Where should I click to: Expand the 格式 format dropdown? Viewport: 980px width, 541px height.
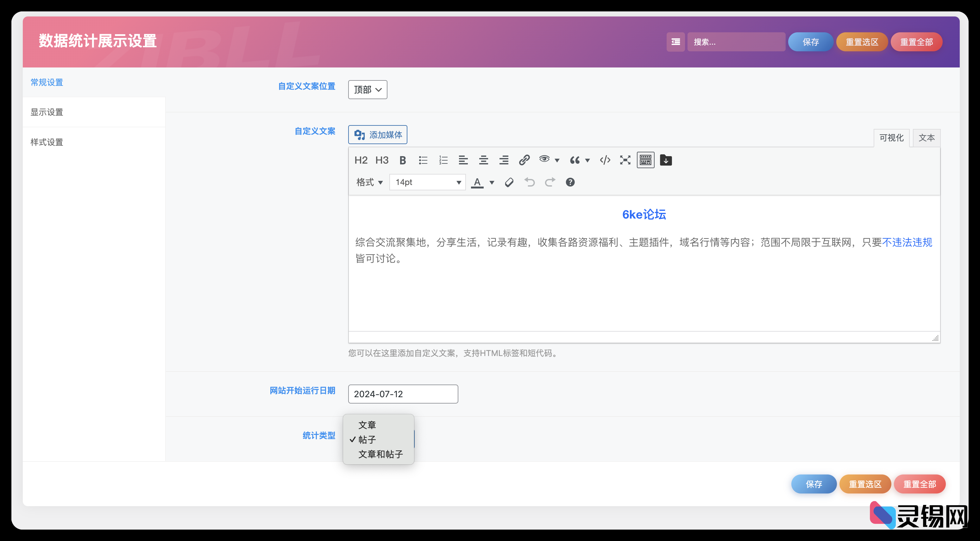369,182
